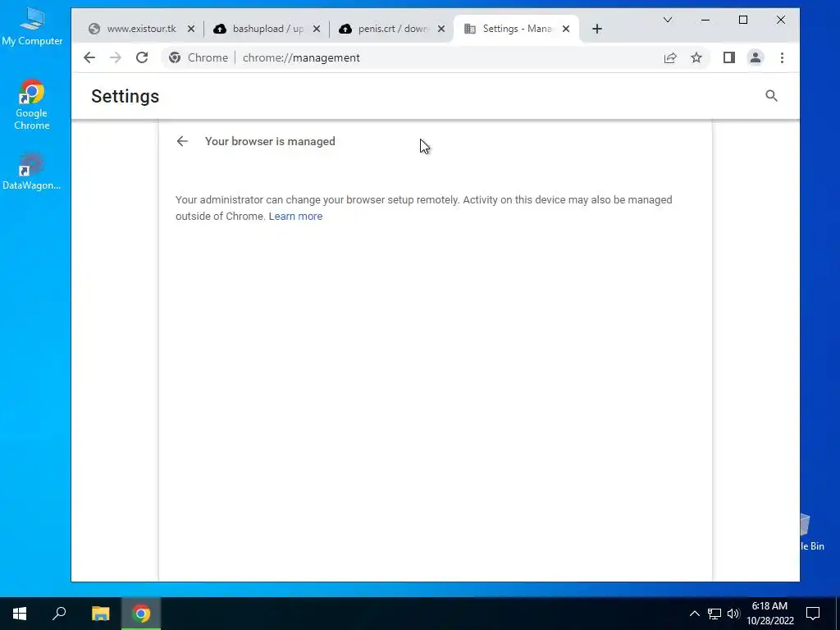Click the 'Your browser is managed' title
Viewport: 840px width, 630px height.
[x=270, y=141]
